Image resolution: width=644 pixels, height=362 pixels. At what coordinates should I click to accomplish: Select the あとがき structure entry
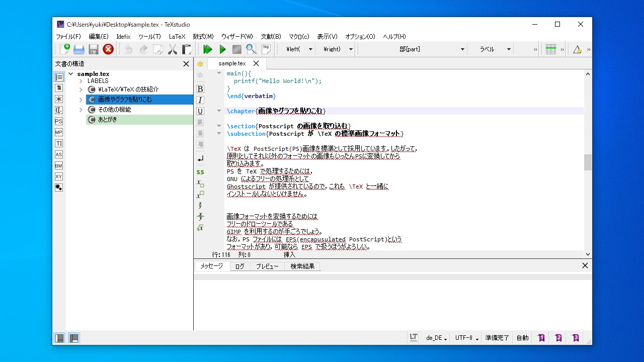[x=139, y=120]
